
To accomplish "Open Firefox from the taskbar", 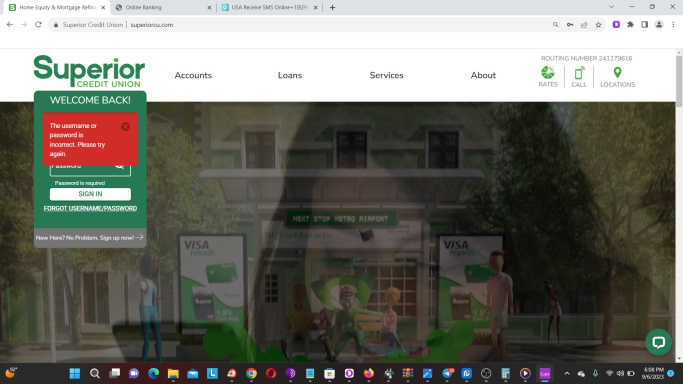I will tap(369, 374).
